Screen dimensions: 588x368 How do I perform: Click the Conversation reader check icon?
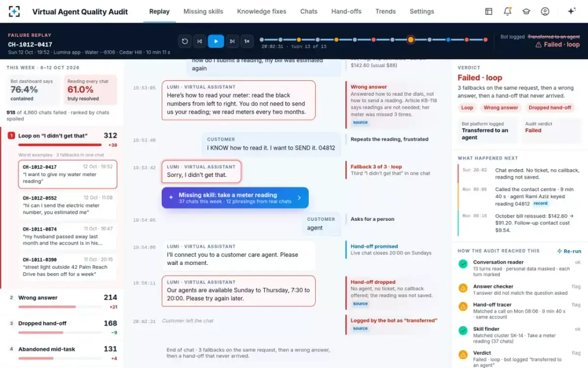463,264
